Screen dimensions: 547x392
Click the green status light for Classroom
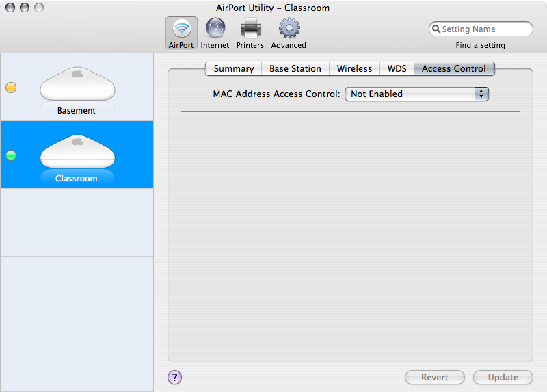pos(11,155)
